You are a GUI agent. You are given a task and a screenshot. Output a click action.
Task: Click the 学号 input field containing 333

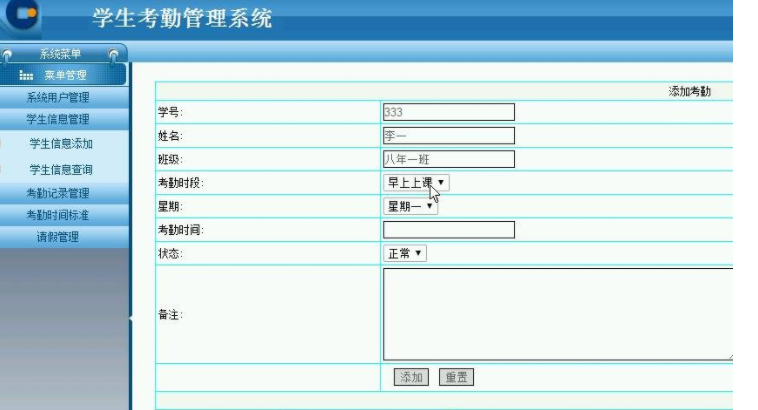(449, 112)
